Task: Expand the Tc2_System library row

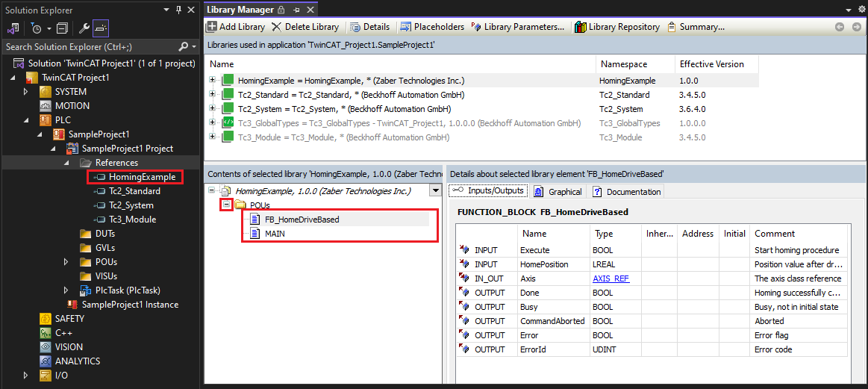Action: (x=213, y=108)
